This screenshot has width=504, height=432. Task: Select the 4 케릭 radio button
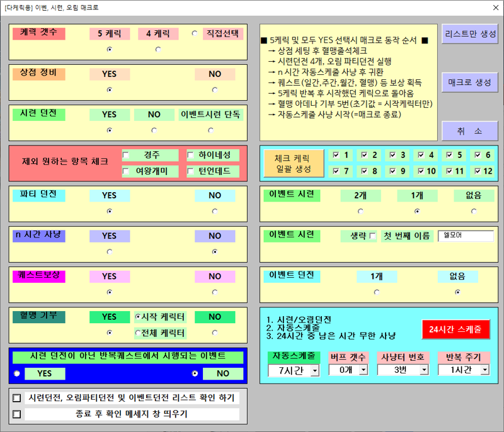coord(158,50)
